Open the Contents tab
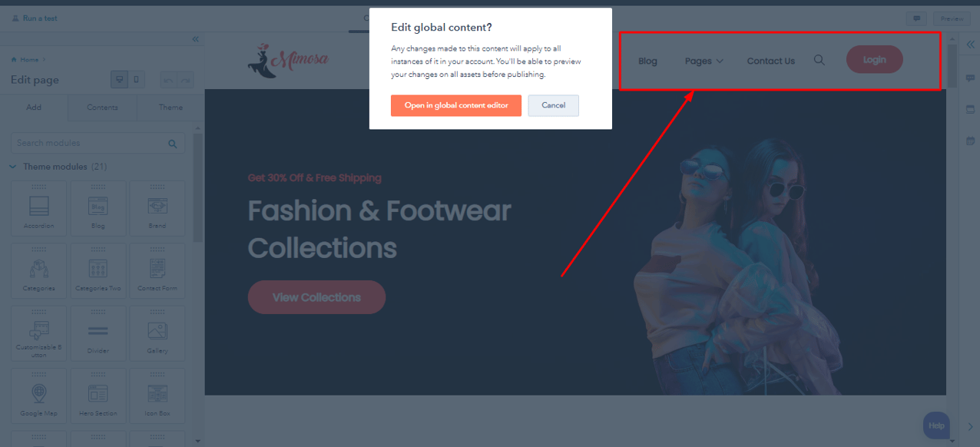Viewport: 980px width, 447px height. [102, 108]
